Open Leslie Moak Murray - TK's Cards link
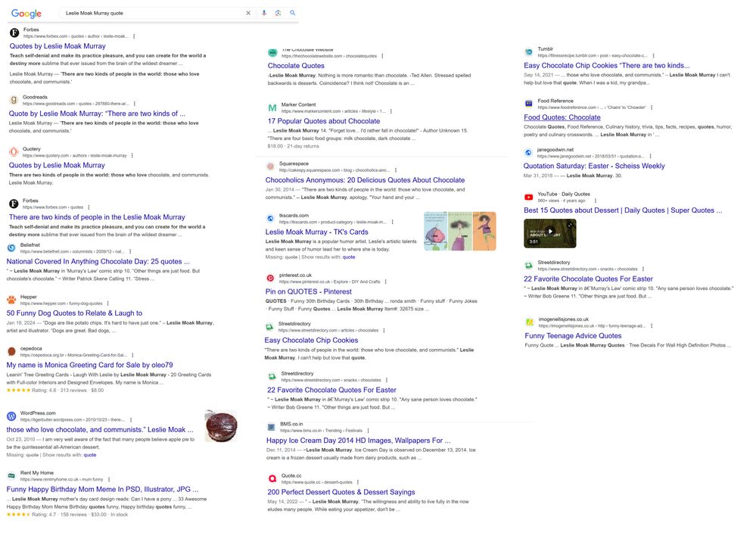 tap(317, 232)
